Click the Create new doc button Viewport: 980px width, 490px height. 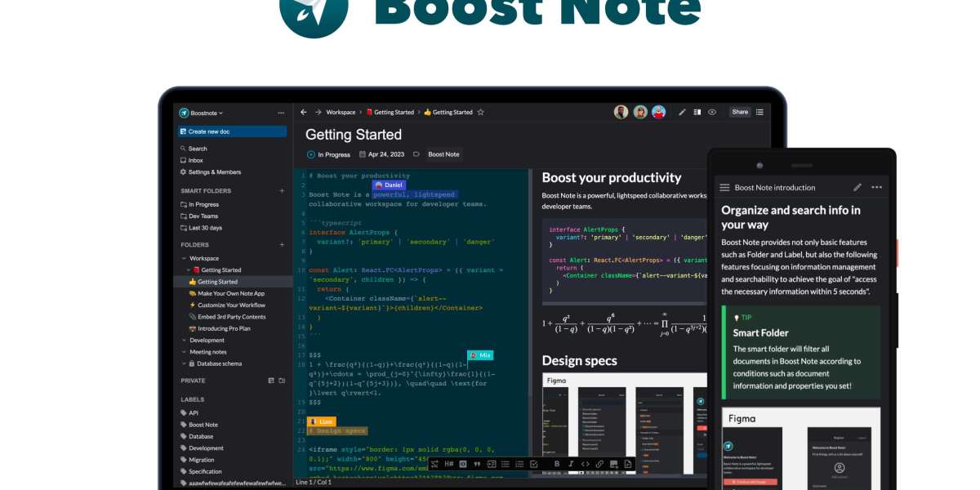233,131
